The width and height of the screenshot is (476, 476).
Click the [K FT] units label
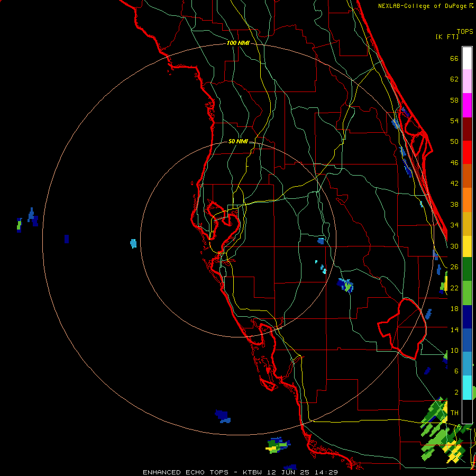tap(447, 36)
